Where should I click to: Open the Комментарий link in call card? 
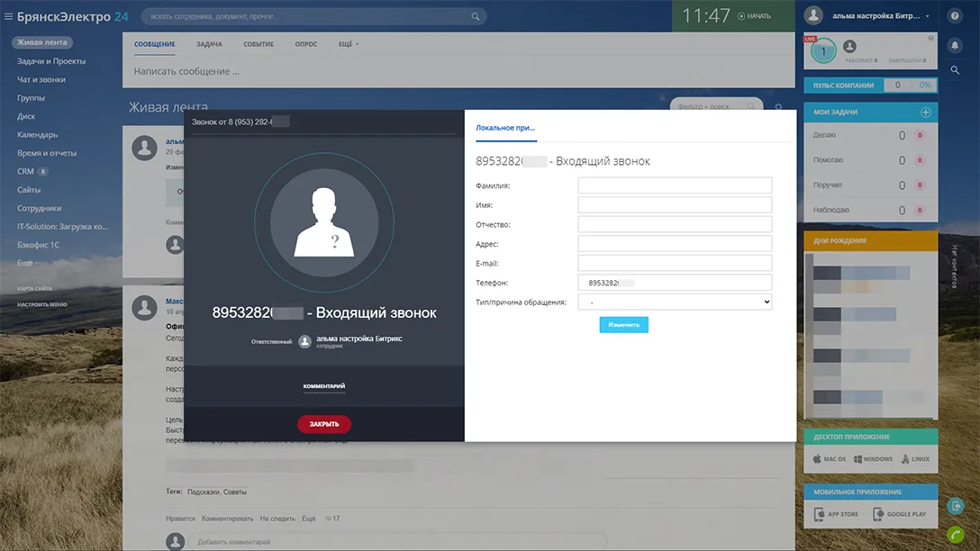(323, 386)
